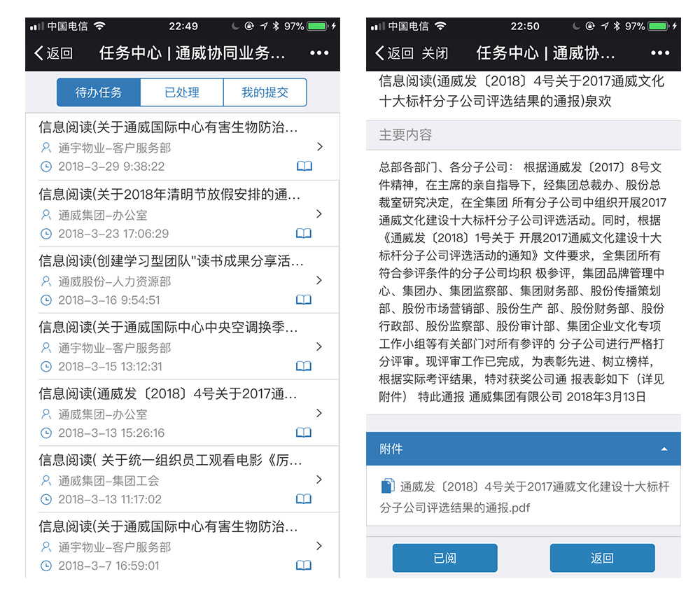This screenshot has width=700, height=602.
Task: Click the clock icon beside 2018-3-7 16:59:01
Action: click(46, 566)
